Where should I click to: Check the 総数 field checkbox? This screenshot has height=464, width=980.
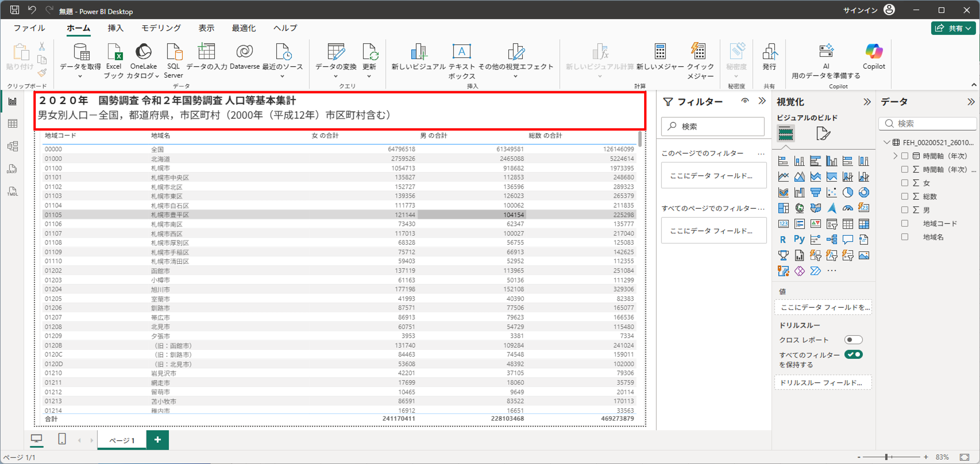[905, 196]
